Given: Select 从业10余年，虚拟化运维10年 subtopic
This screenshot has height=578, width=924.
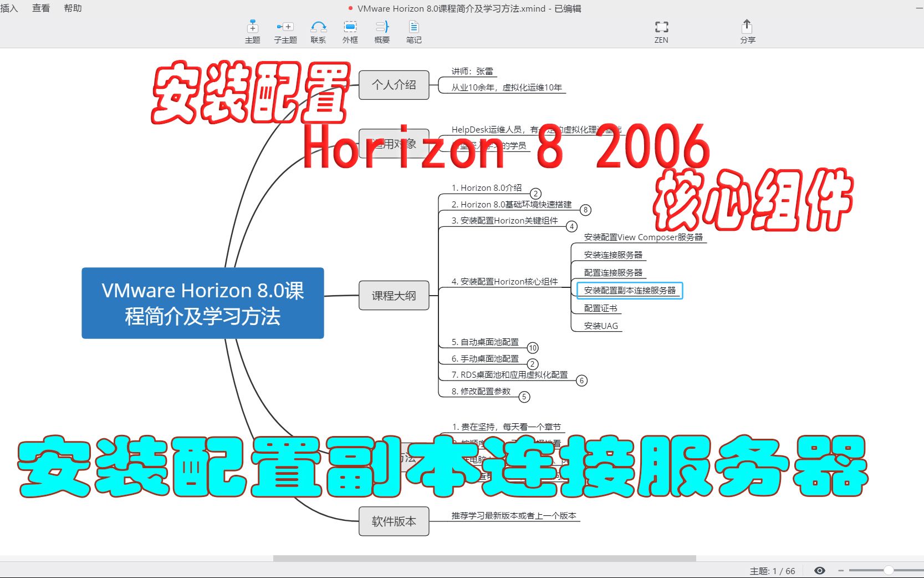Looking at the screenshot, I should [x=507, y=87].
